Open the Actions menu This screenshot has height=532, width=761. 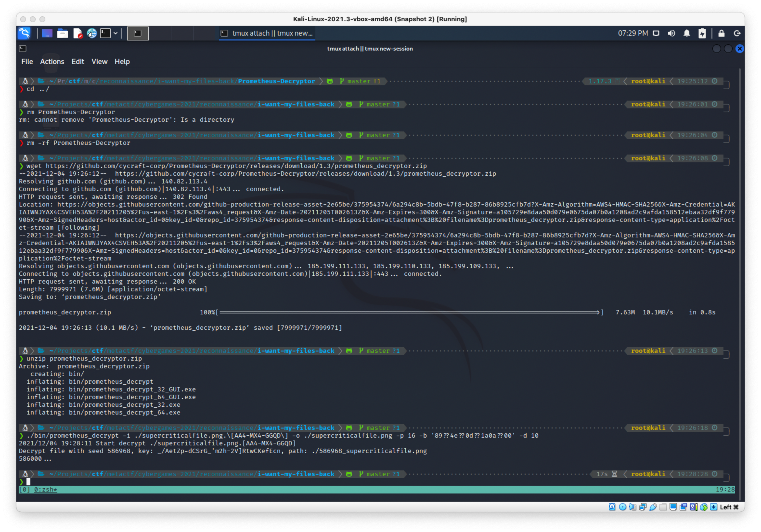(x=52, y=62)
